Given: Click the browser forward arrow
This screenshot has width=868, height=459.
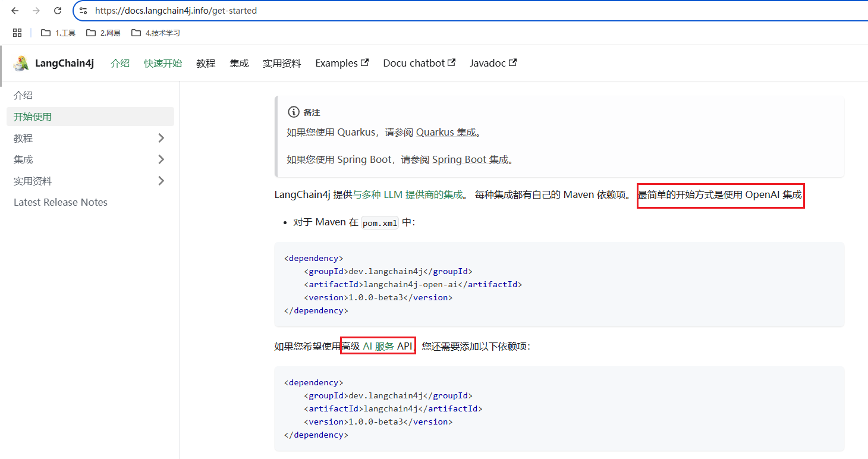Looking at the screenshot, I should click(36, 11).
